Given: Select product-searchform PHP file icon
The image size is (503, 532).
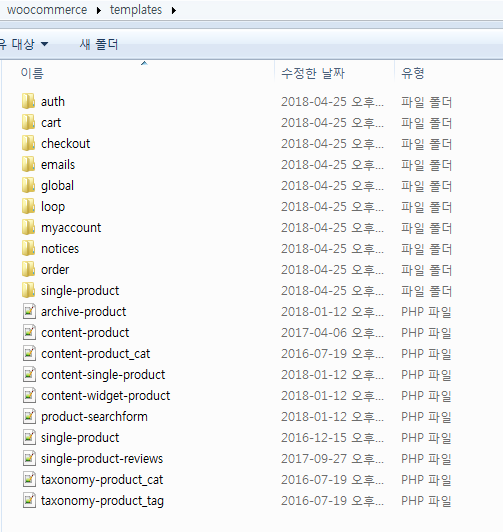Looking at the screenshot, I should 29,416.
